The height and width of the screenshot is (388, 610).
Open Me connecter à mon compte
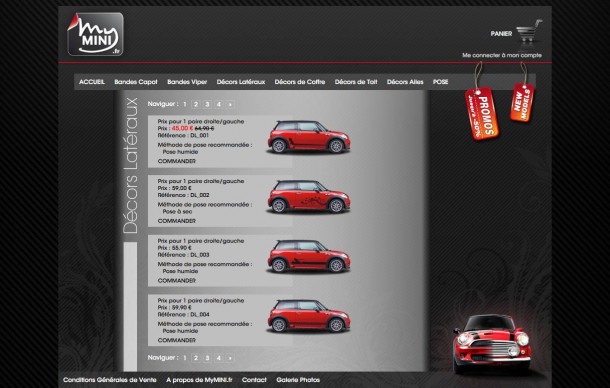point(502,55)
